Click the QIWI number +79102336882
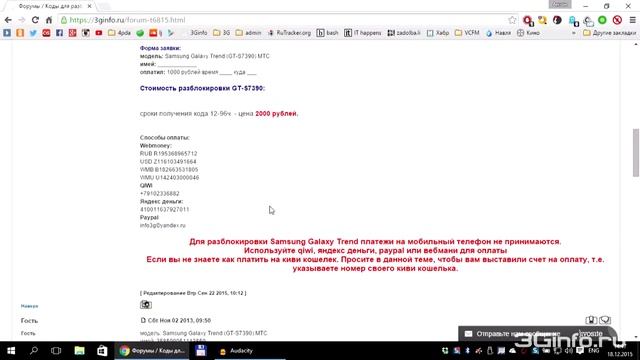This screenshot has height=360, width=640. (160, 193)
